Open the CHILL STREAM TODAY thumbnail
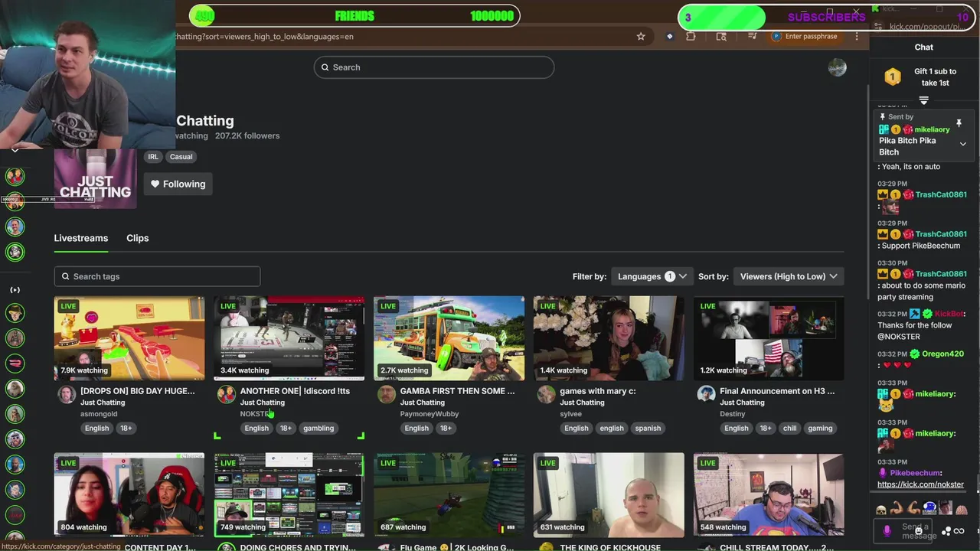980x551 pixels. tap(769, 495)
